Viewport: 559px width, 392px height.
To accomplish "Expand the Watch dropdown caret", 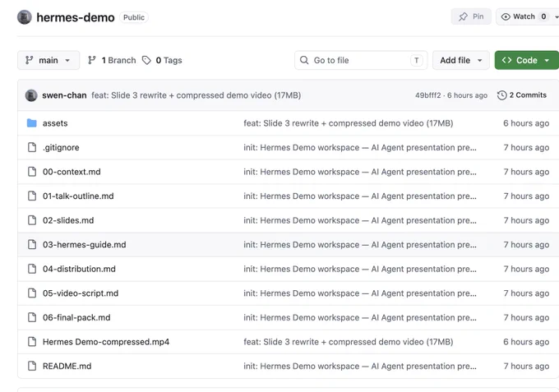I will [557, 16].
